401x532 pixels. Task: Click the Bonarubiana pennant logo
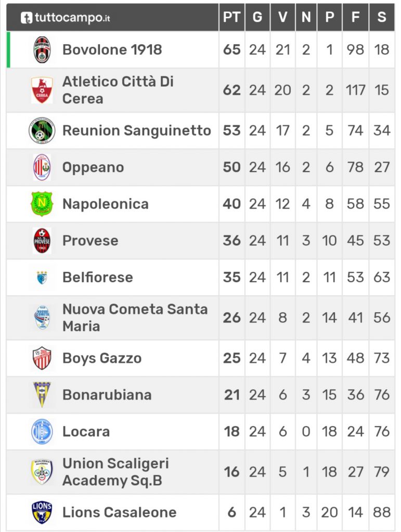pos(42,395)
